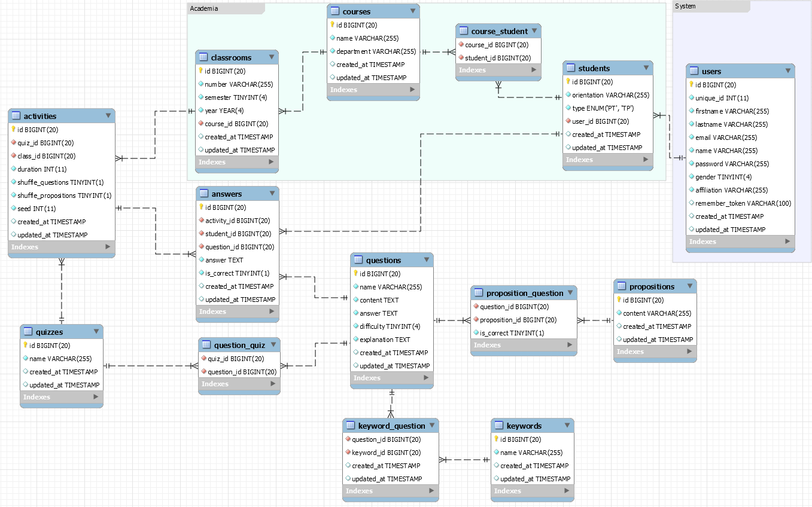Select semester TINYINT(4) column in classrooms

237,97
